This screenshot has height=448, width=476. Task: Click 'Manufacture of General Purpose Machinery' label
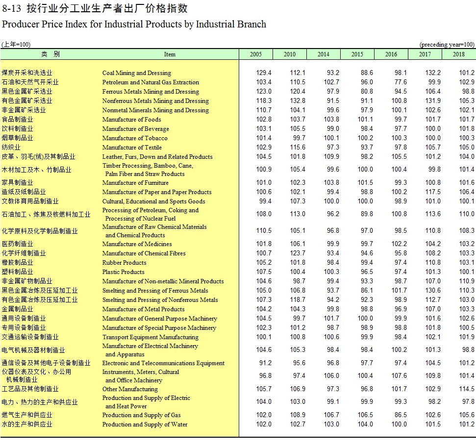(x=160, y=319)
